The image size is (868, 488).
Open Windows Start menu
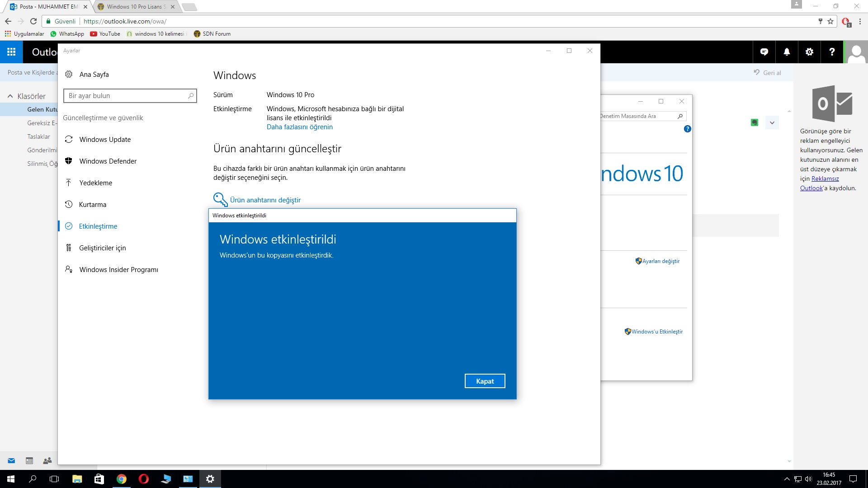[11, 479]
